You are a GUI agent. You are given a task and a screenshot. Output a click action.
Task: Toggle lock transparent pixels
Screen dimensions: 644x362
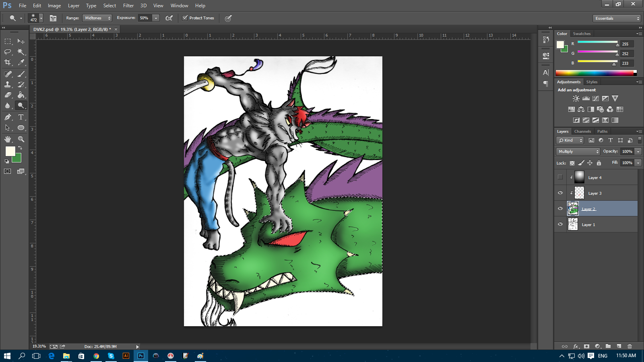pos(572,163)
